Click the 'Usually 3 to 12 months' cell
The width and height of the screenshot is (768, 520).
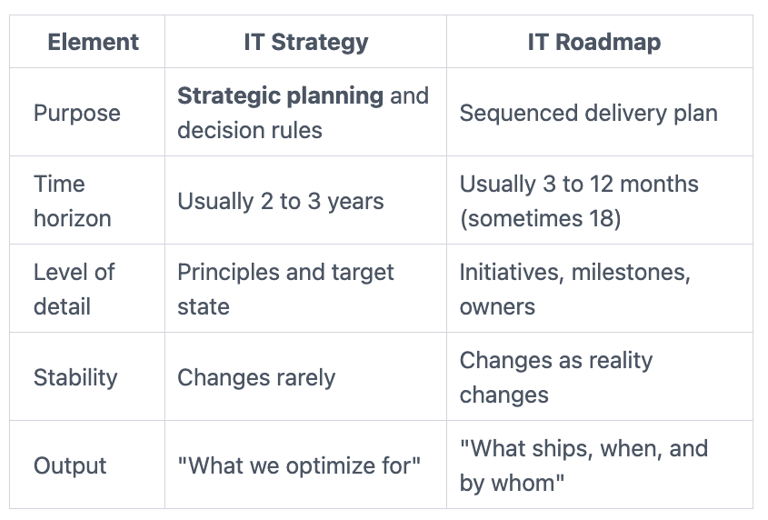[579, 184]
